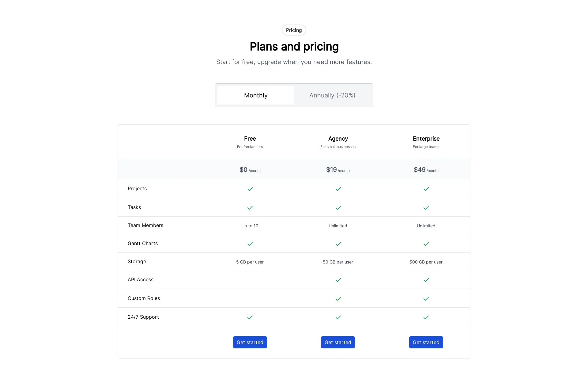Click the 500 GB per user storage value
Screen dimensions: 588x383
[x=426, y=262]
